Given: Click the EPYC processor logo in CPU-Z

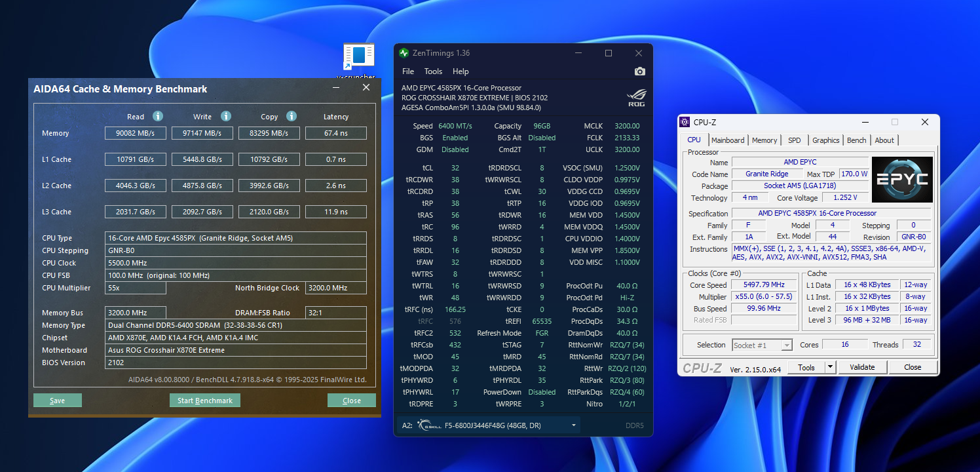Looking at the screenshot, I should click(902, 180).
